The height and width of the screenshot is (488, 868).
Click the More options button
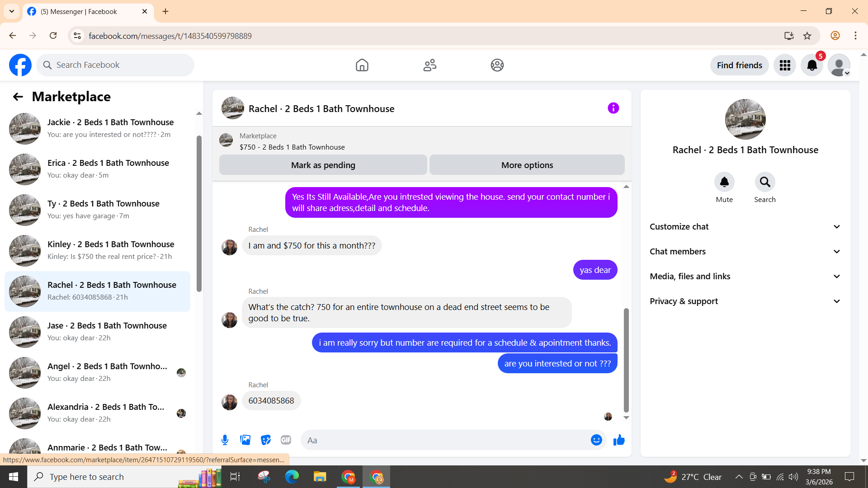[x=527, y=165]
